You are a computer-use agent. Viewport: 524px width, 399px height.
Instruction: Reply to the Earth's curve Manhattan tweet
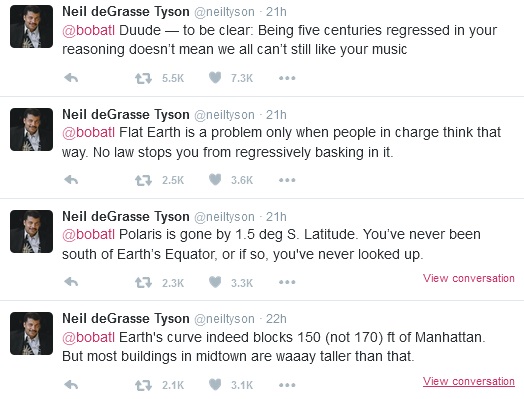coord(71,385)
